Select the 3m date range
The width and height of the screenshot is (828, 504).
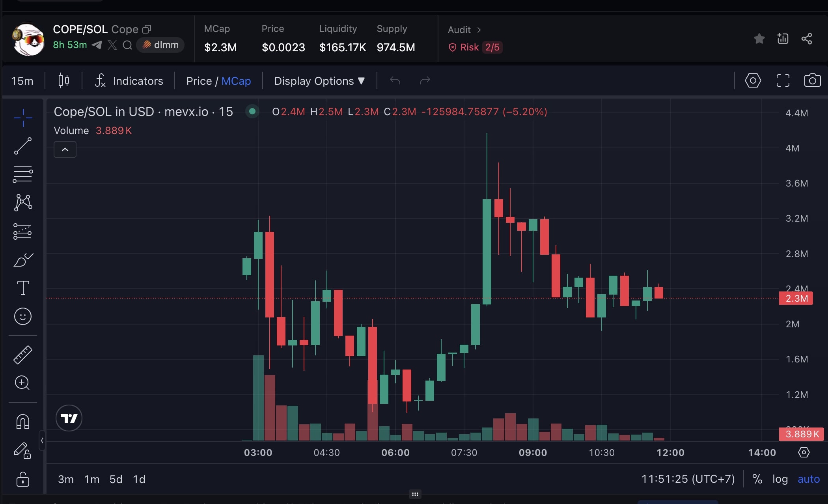[x=66, y=479]
